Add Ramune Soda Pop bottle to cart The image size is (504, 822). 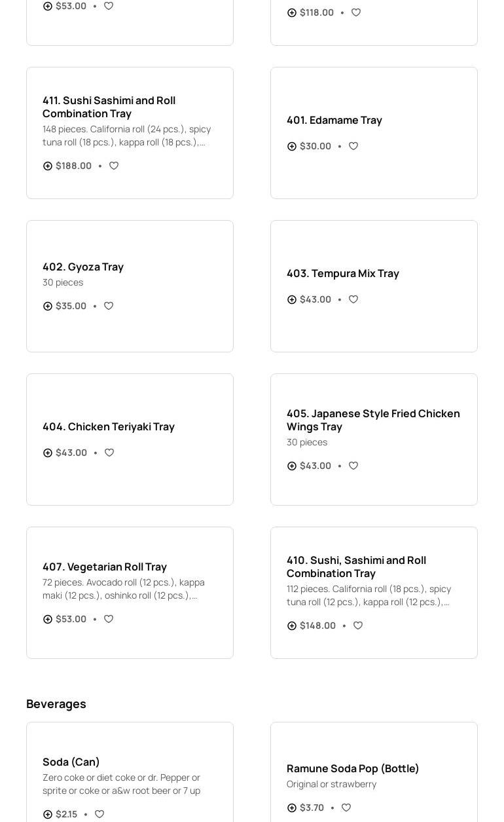292,808
